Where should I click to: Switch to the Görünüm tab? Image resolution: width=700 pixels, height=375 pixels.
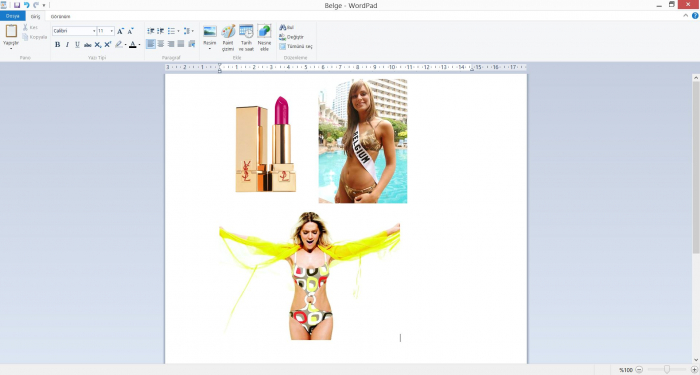pyautogui.click(x=60, y=17)
